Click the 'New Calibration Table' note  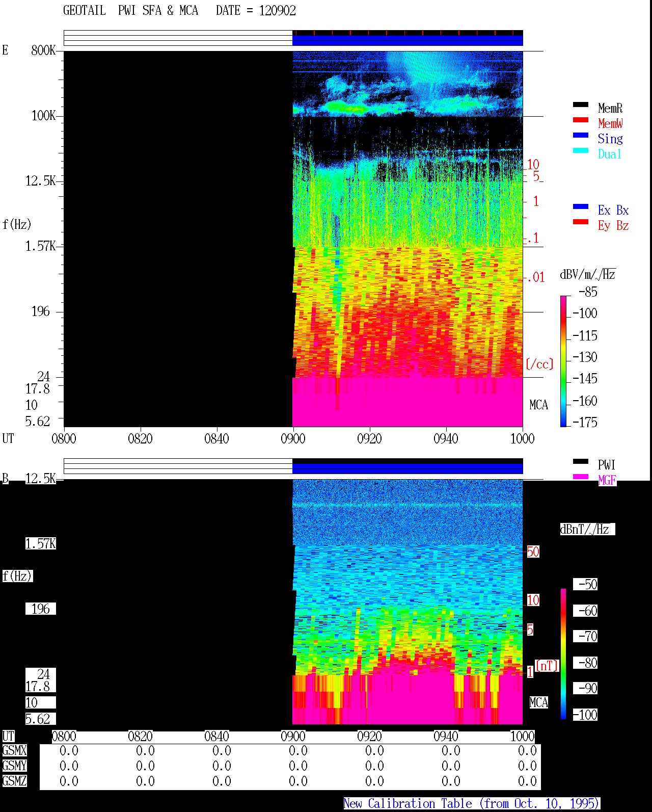(x=472, y=804)
